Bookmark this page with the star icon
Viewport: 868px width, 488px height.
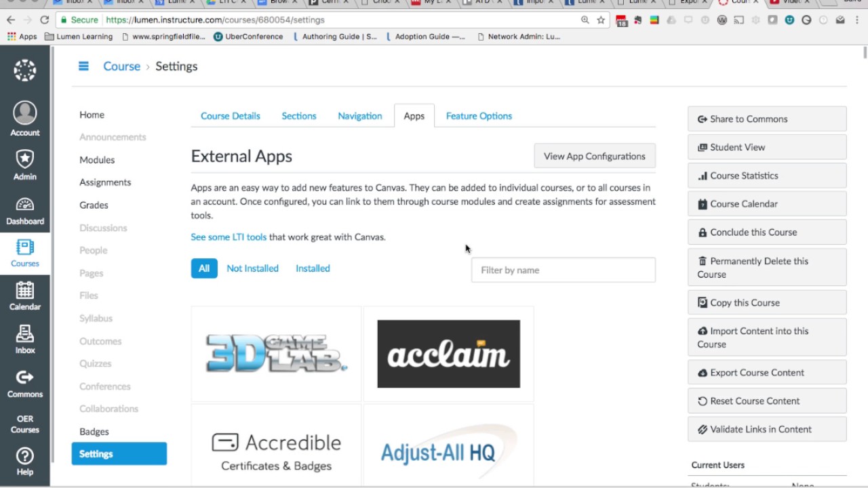click(x=601, y=20)
